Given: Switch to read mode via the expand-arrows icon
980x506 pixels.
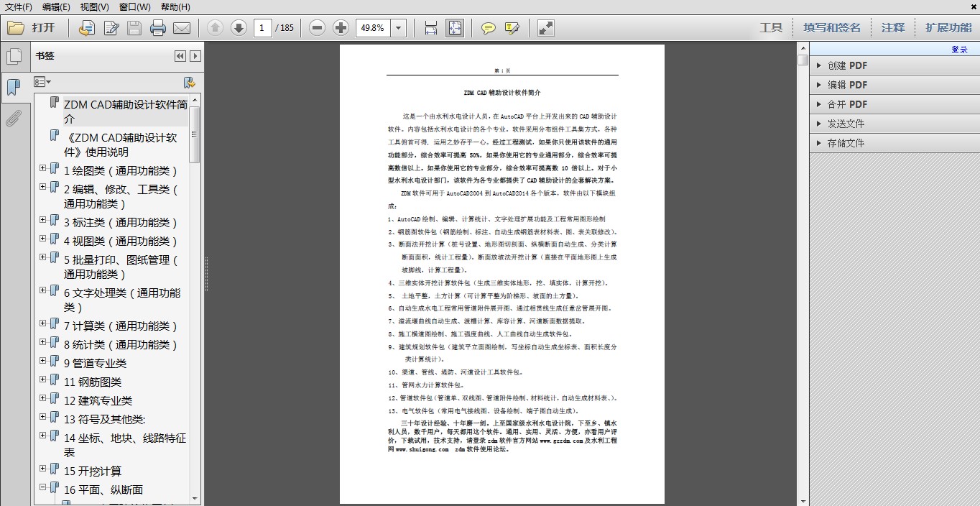Looking at the screenshot, I should (x=546, y=28).
